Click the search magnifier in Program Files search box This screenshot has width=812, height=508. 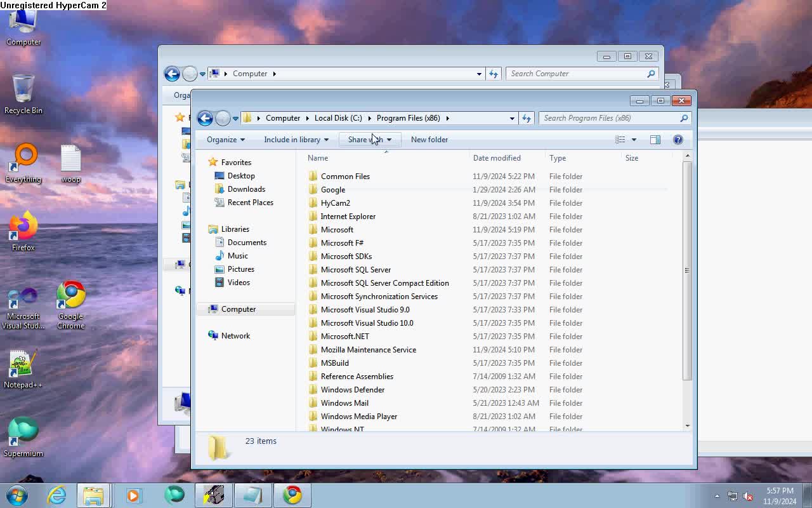[684, 118]
